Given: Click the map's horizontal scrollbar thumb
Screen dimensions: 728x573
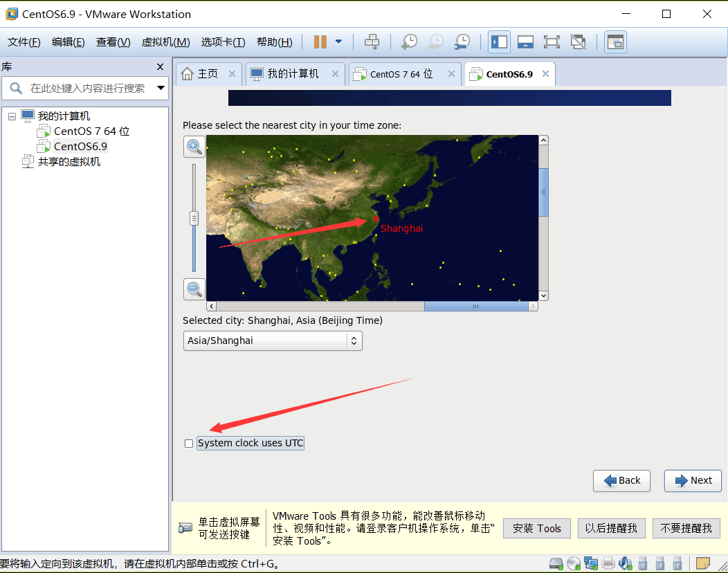Looking at the screenshot, I should tap(476, 306).
